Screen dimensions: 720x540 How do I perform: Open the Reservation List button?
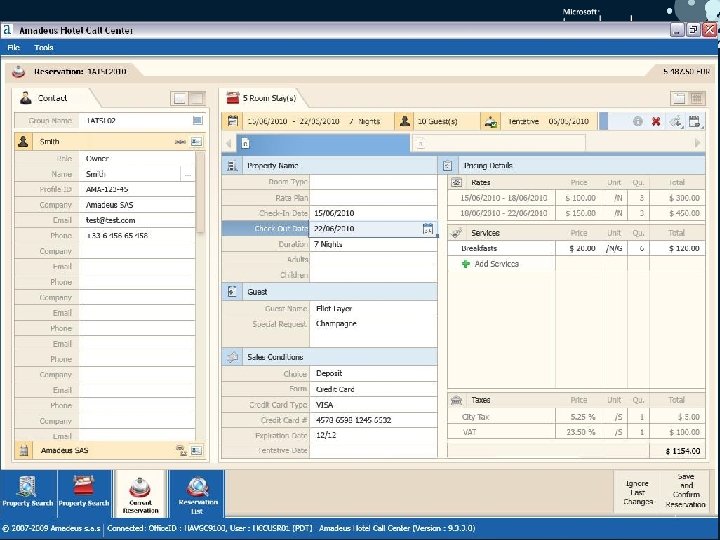197,493
